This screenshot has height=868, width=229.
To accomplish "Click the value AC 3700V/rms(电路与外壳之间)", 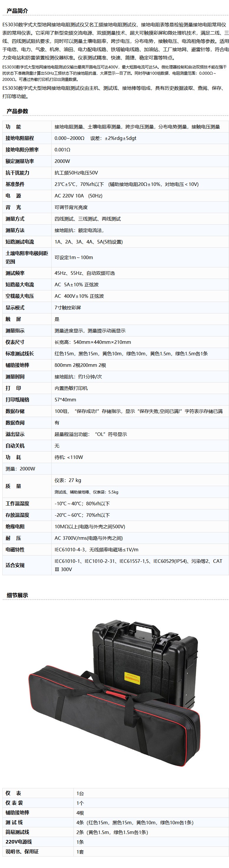I will tap(89, 538).
